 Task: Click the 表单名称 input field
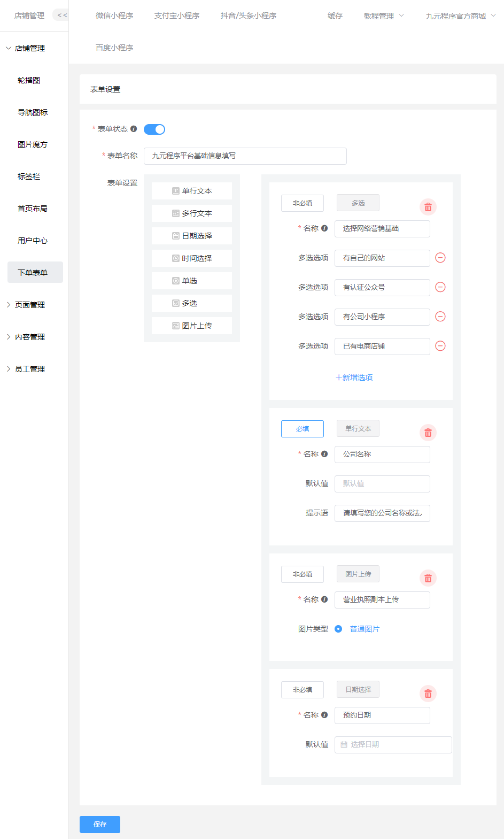pos(245,156)
